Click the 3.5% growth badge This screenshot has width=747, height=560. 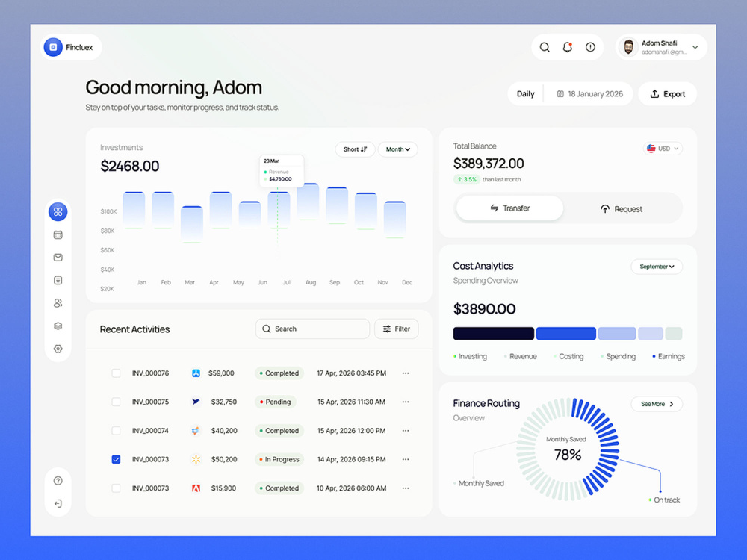pos(466,179)
